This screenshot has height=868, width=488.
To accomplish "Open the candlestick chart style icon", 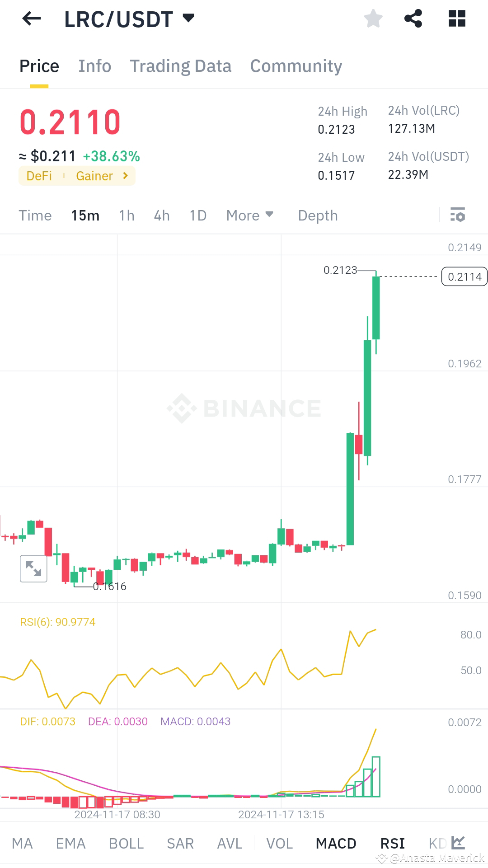I will [459, 841].
